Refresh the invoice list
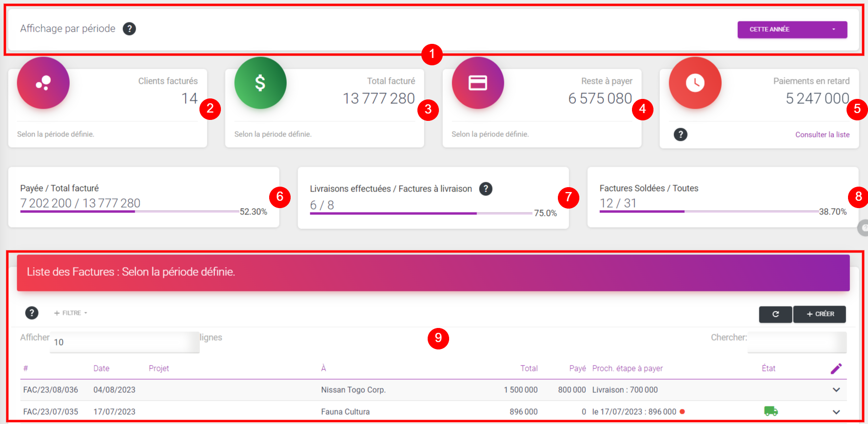Image resolution: width=868 pixels, height=424 pixels. pos(775,314)
